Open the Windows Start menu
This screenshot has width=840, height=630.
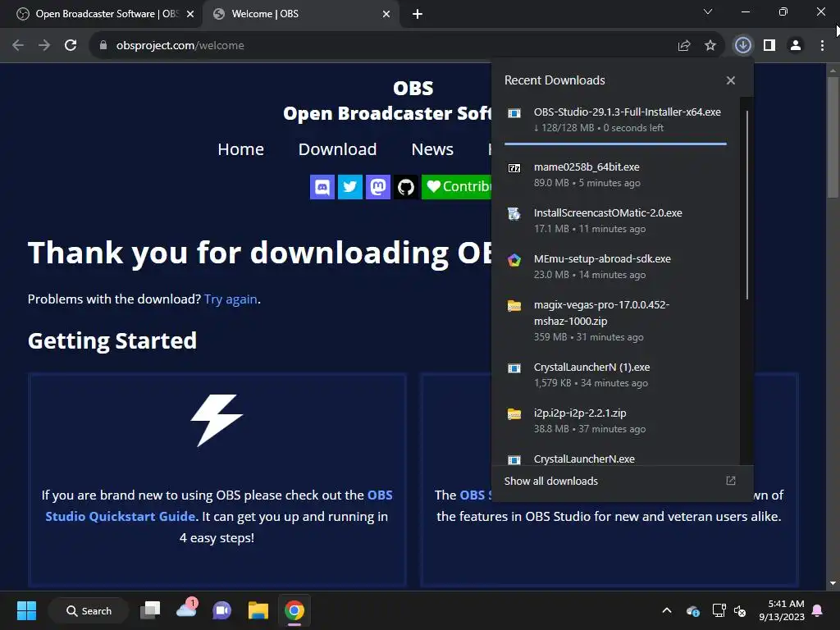(26, 610)
